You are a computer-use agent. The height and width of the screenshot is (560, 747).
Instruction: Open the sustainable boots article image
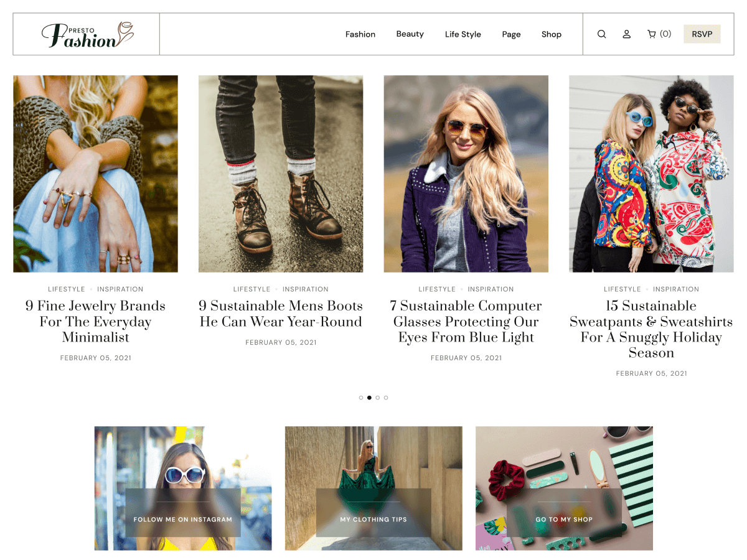pos(280,174)
